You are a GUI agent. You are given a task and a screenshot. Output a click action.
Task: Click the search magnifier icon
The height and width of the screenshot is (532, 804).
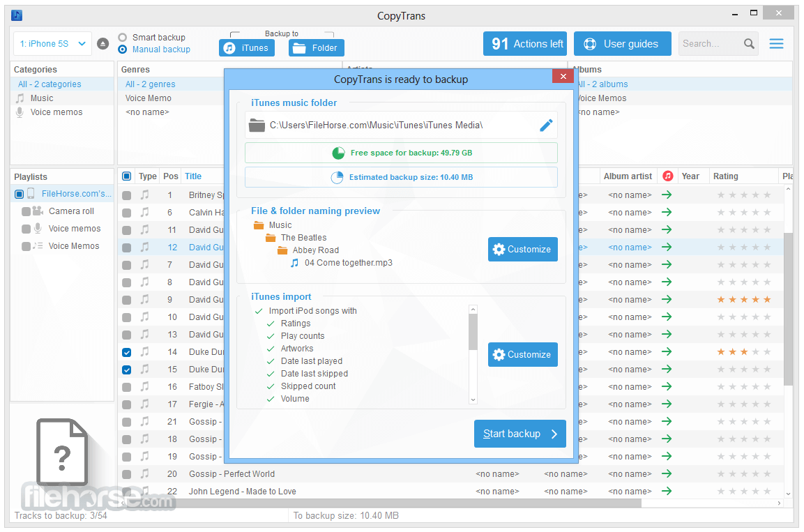749,44
